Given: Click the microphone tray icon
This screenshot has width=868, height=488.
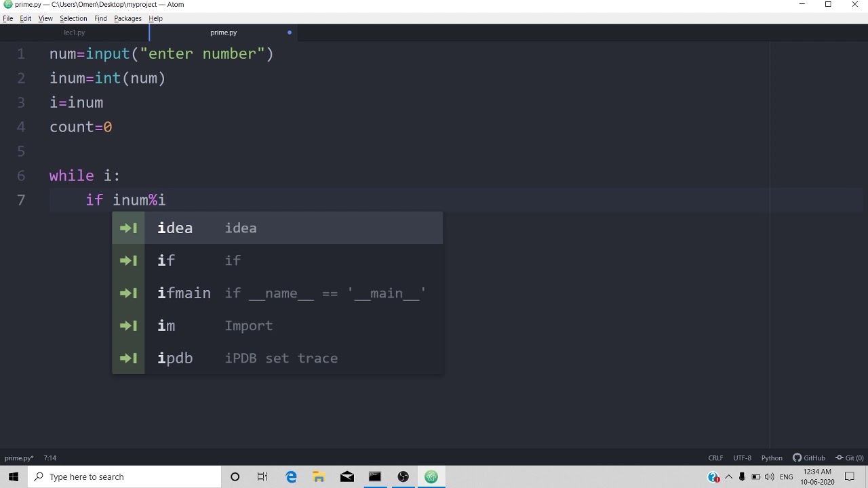Looking at the screenshot, I should pos(743,477).
